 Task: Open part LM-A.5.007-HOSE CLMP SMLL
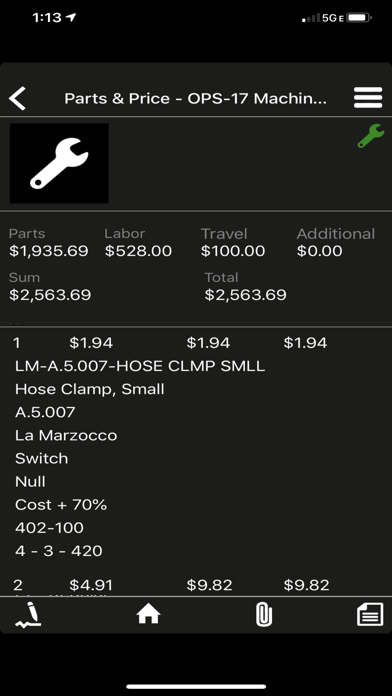[x=140, y=366]
